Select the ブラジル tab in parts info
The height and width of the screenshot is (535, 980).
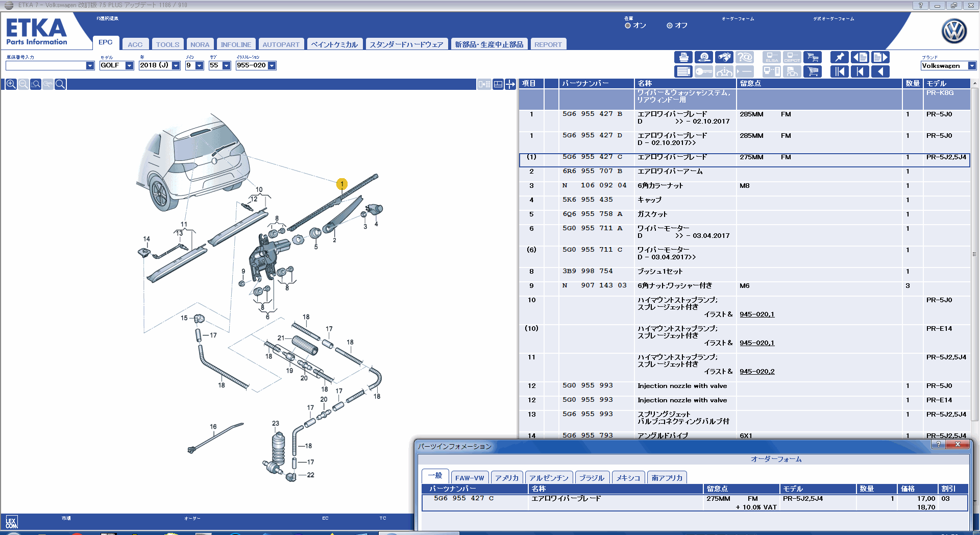(592, 478)
